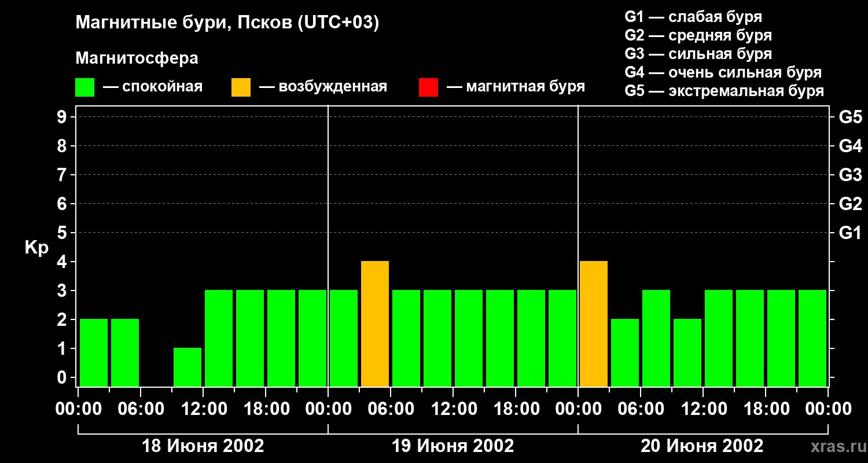The image size is (868, 463).
Task: Click the '19 Июня 2002' date label
Action: click(x=453, y=446)
